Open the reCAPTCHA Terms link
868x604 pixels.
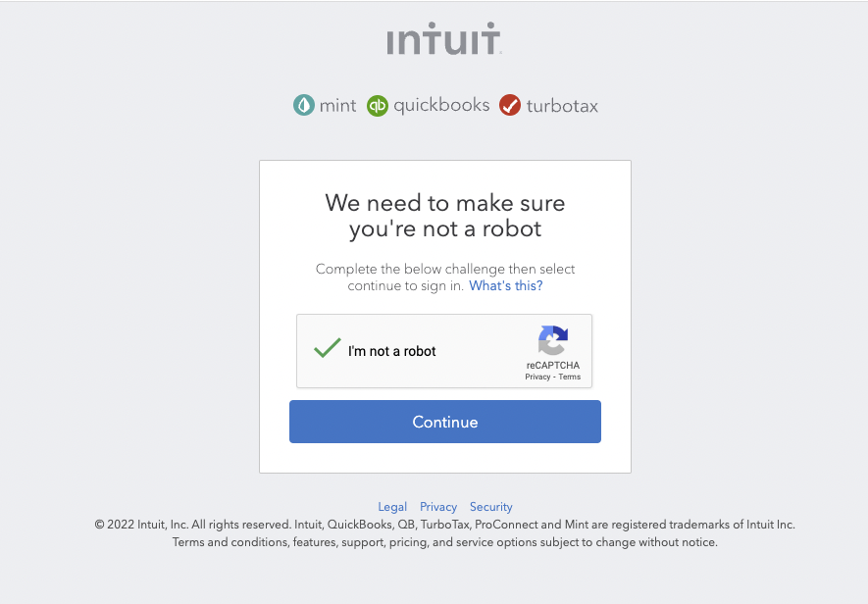[570, 377]
